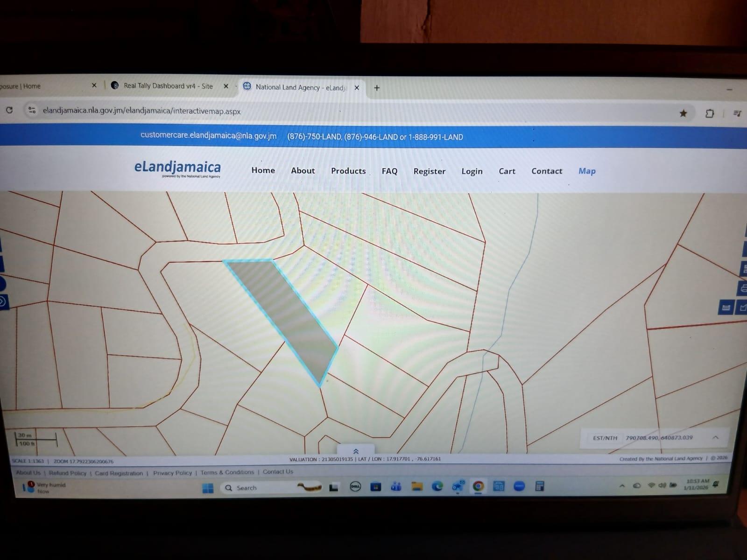The image size is (747, 560).
Task: Open the Windows Start menu
Action: (x=207, y=488)
